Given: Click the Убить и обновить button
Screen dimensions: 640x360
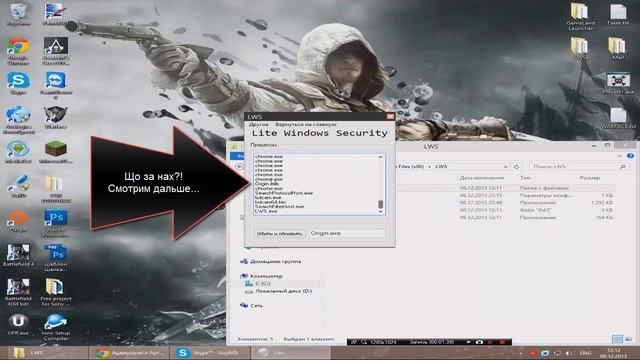Looking at the screenshot, I should [279, 233].
